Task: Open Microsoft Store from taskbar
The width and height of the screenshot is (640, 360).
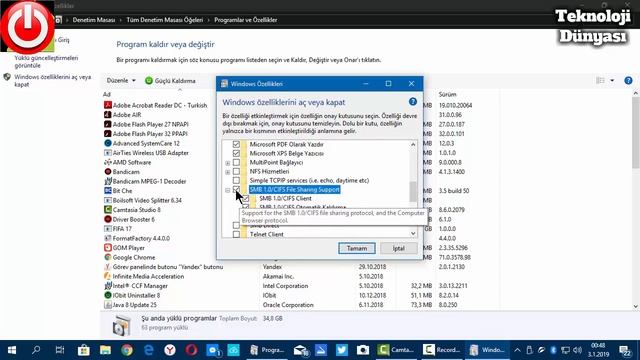Action: point(84,350)
